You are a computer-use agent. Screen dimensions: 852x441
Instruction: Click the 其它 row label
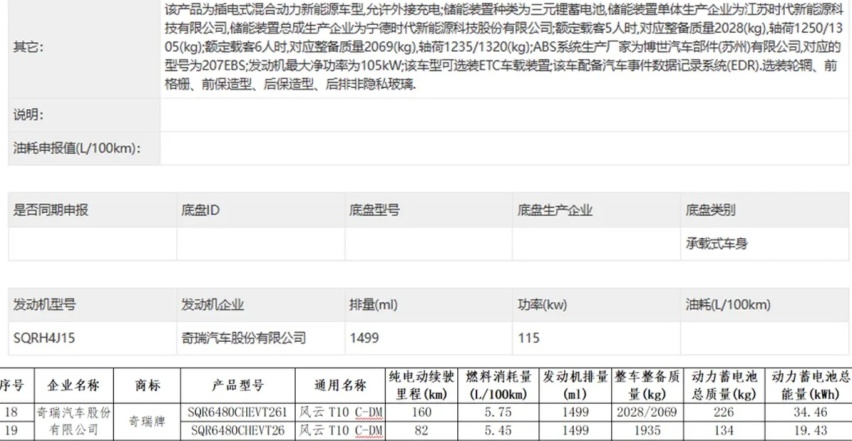coord(28,47)
